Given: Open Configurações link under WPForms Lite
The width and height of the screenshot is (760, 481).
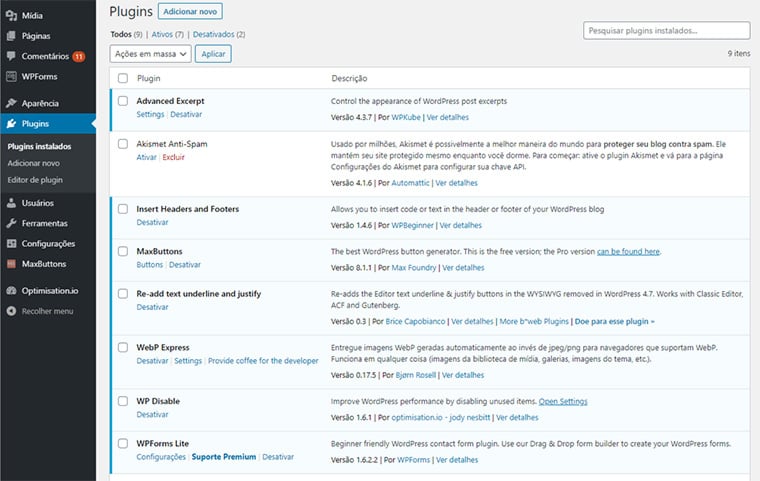Looking at the screenshot, I should 161,457.
